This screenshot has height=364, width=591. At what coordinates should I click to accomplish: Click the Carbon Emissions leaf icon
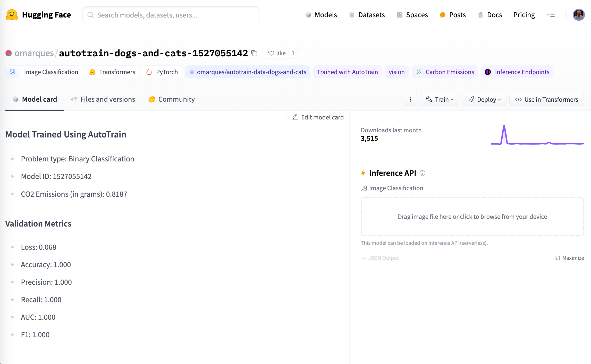[419, 72]
